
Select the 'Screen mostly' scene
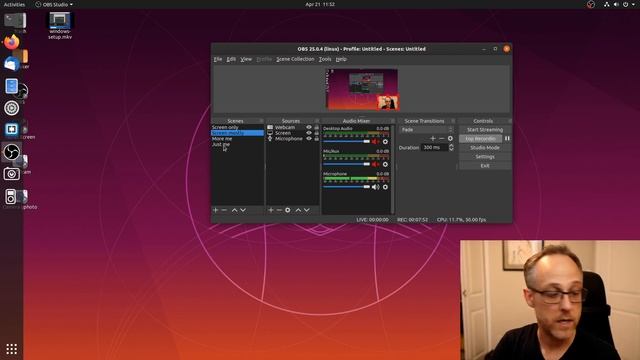click(237, 133)
